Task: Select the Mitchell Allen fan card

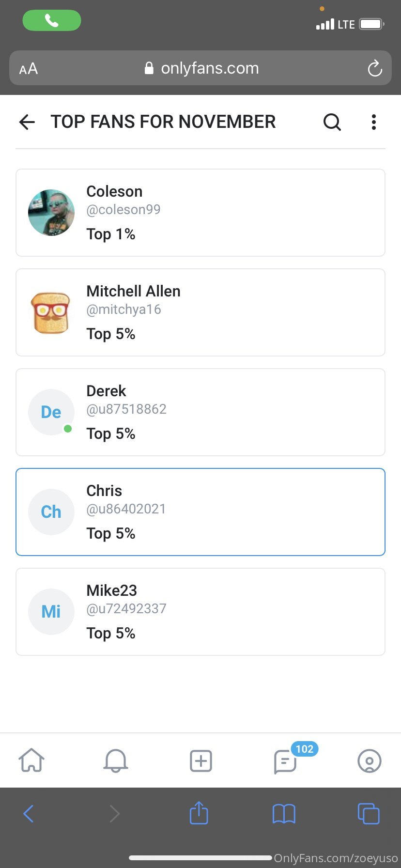Action: 200,312
